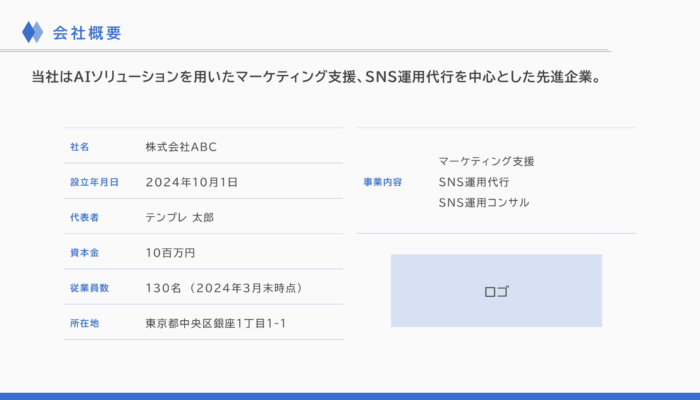Select the 資本金 label
The width and height of the screenshot is (700, 400).
coord(84,253)
